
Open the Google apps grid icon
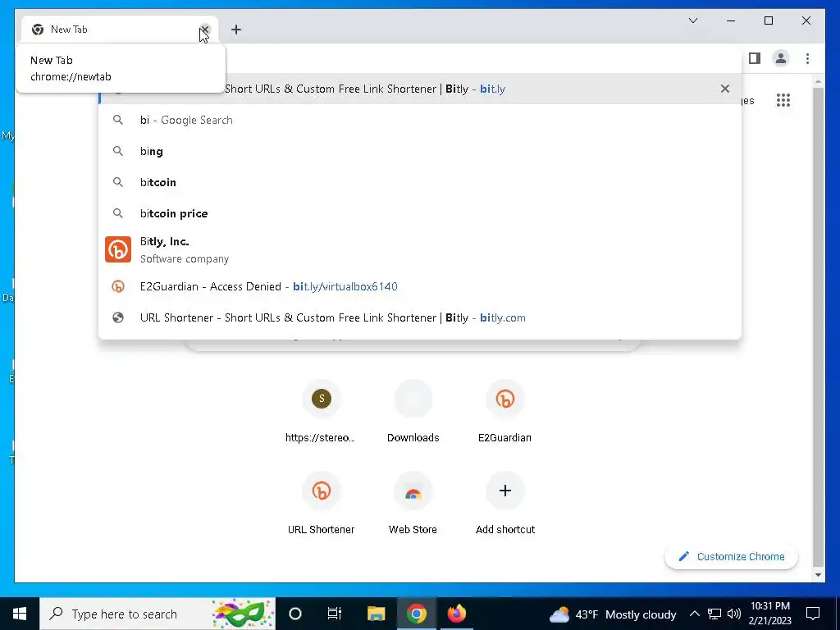783,100
